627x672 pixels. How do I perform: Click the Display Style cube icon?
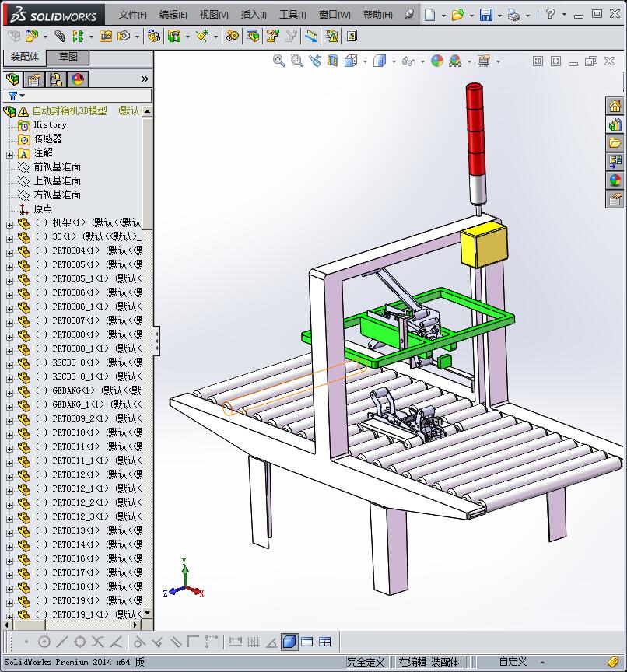(x=380, y=61)
